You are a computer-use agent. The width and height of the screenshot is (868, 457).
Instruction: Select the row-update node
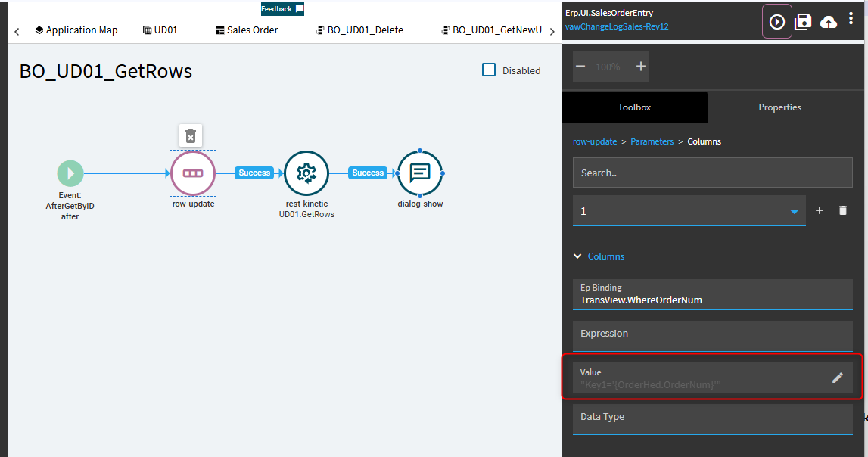pyautogui.click(x=193, y=173)
